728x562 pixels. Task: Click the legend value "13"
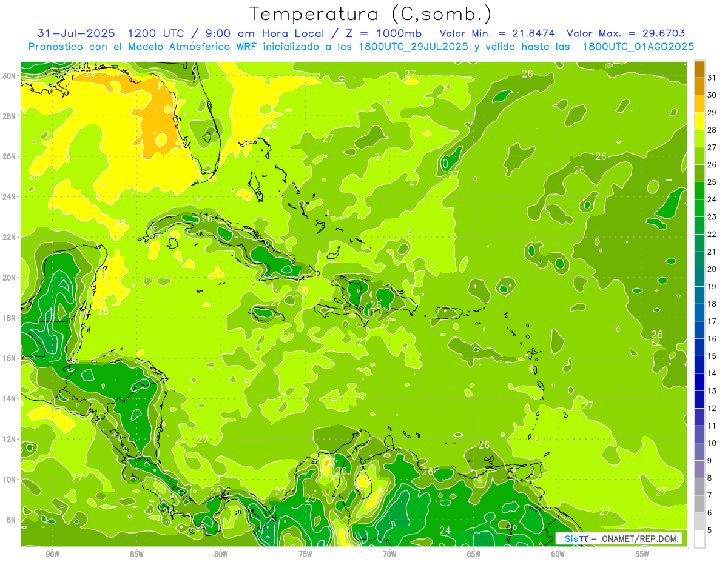[x=712, y=390]
